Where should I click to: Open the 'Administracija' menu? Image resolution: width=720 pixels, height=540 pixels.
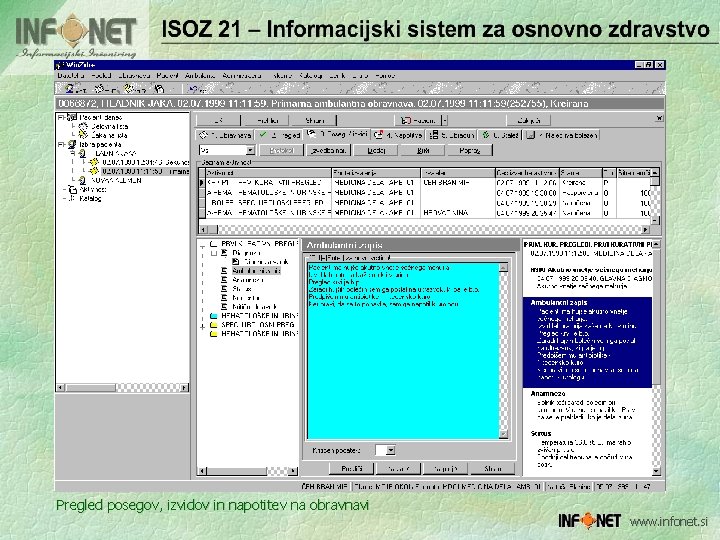(242, 75)
